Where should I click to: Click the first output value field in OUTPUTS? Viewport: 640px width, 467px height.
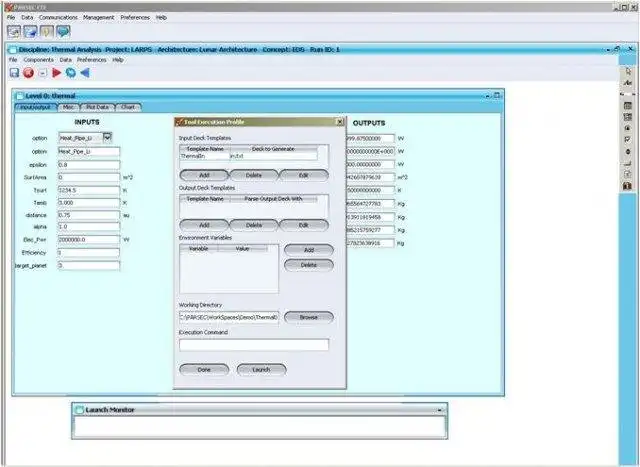[370, 138]
